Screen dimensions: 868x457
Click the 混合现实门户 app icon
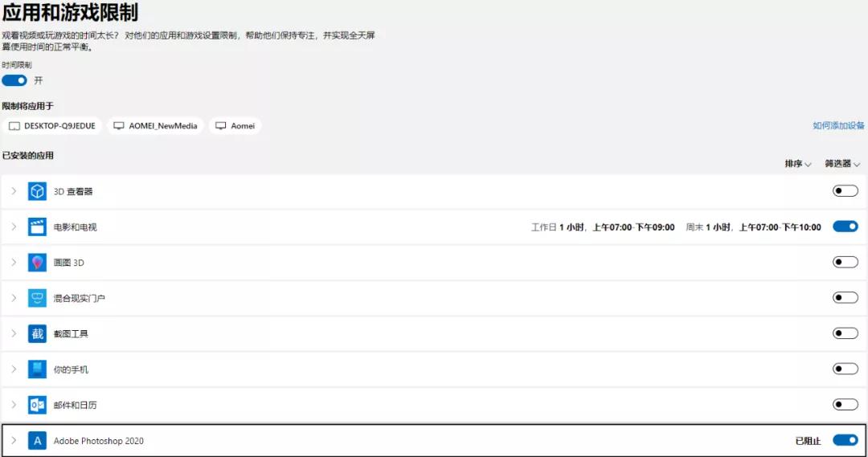coord(37,298)
